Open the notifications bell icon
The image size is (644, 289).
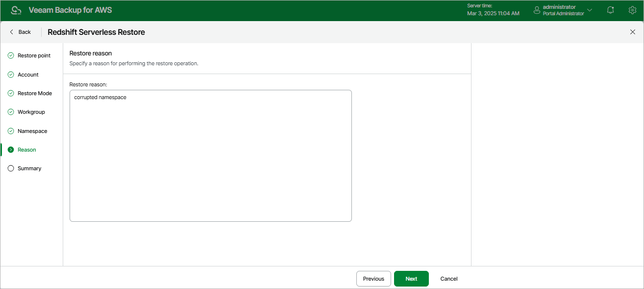coord(610,10)
